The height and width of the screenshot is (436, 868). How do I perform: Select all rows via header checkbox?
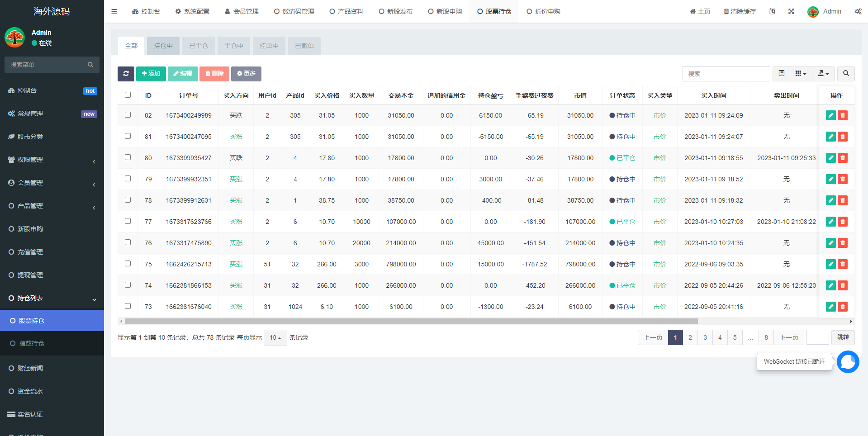point(128,95)
